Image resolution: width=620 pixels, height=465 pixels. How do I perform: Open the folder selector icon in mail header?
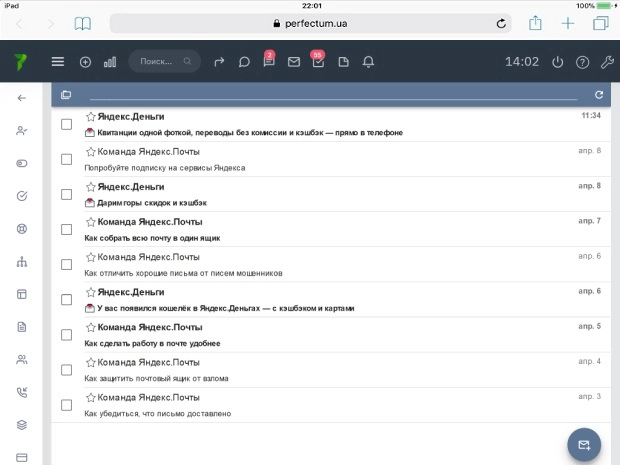(66, 95)
